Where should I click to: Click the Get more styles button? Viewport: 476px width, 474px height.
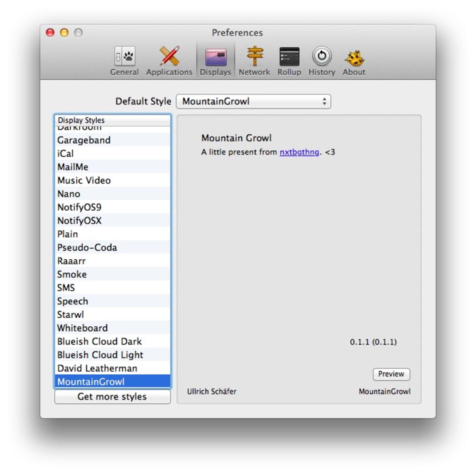click(112, 396)
